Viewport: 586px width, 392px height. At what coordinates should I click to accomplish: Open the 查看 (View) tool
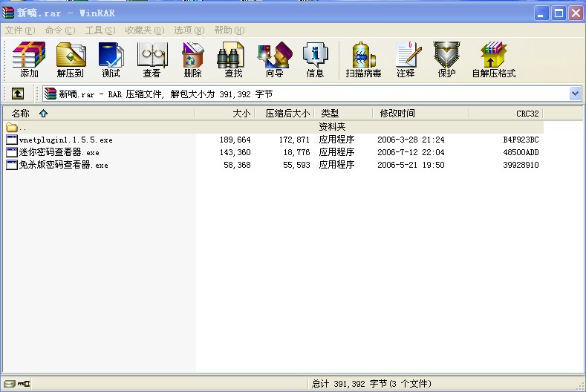[152, 59]
